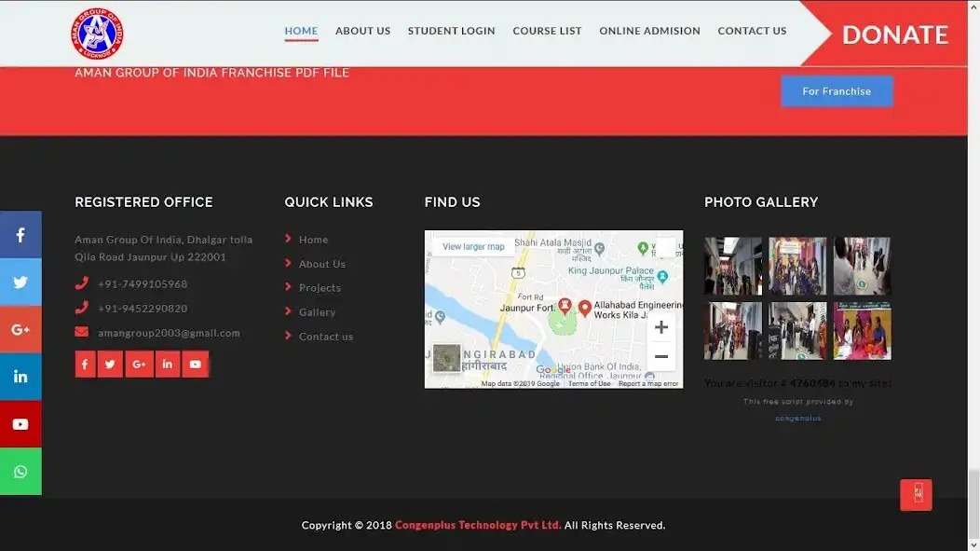The width and height of the screenshot is (980, 551).
Task: Open the first photo gallery thumbnail
Action: tap(732, 266)
